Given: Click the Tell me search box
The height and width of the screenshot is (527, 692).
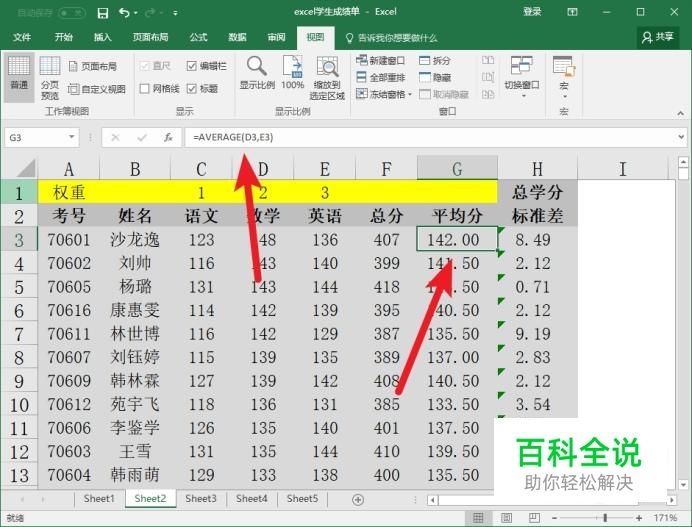Looking at the screenshot, I should point(391,38).
